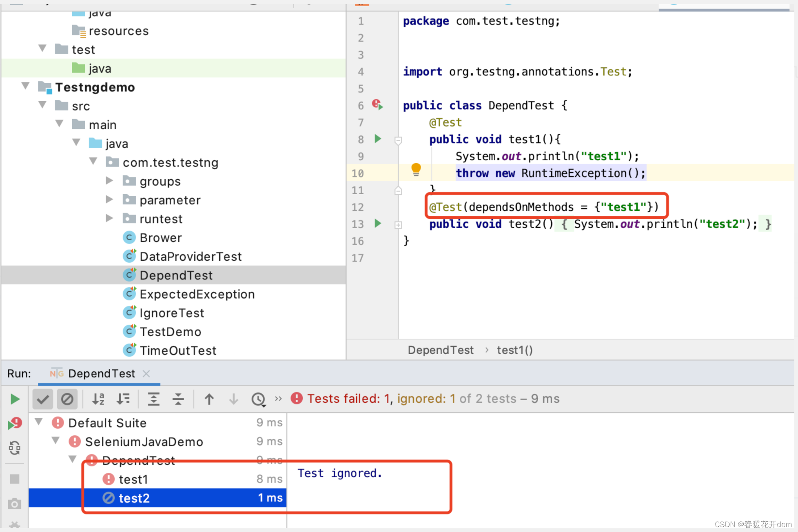Expand folded test2 method at line 13
This screenshot has width=798, height=532.
pos(398,225)
